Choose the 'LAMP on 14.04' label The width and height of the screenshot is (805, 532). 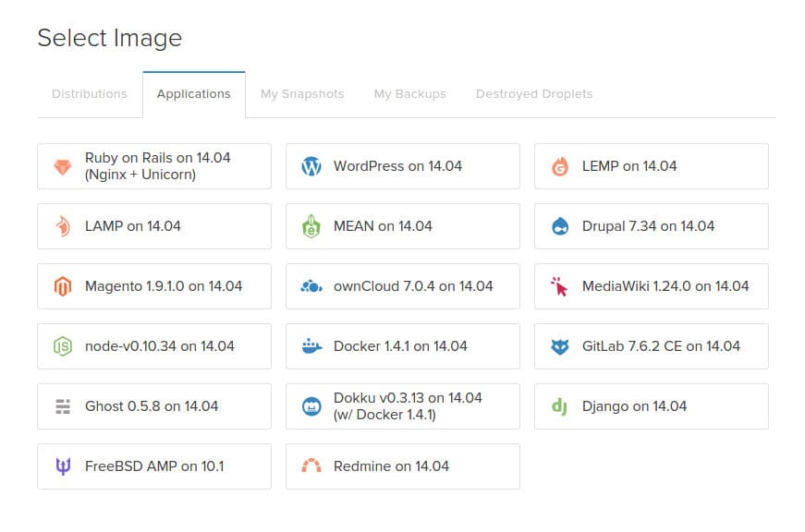point(133,226)
